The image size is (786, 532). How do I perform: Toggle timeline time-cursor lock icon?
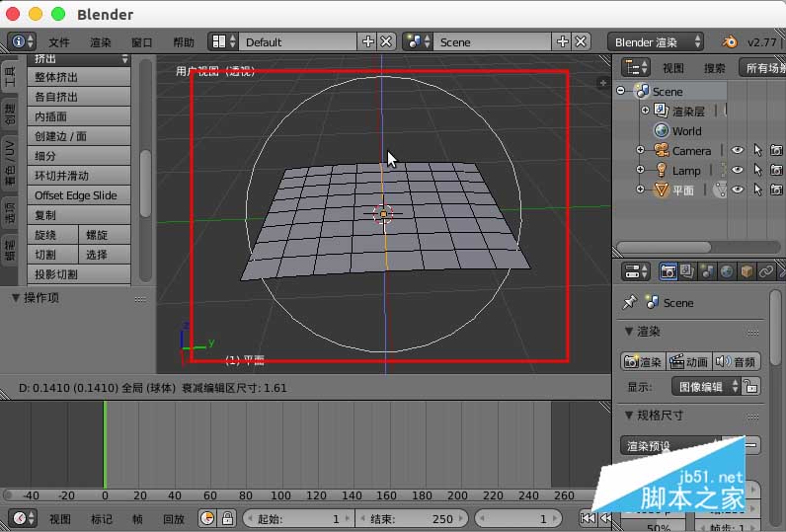click(x=227, y=518)
